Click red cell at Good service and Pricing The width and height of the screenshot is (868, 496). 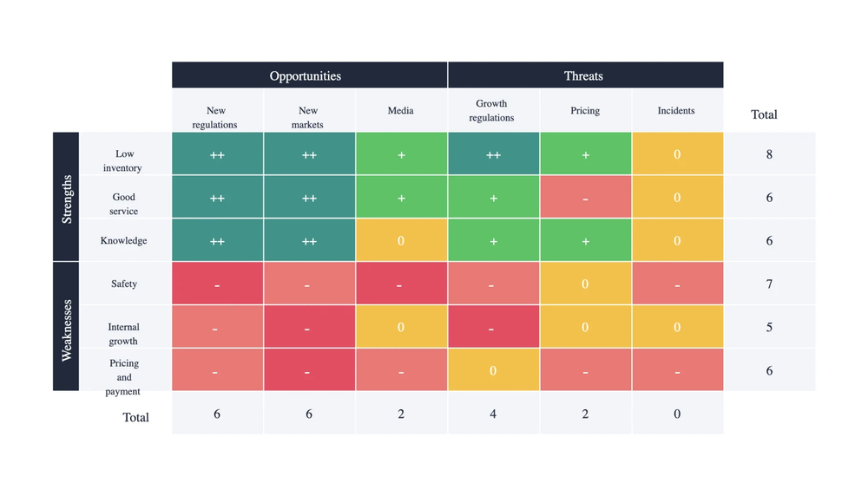click(585, 198)
